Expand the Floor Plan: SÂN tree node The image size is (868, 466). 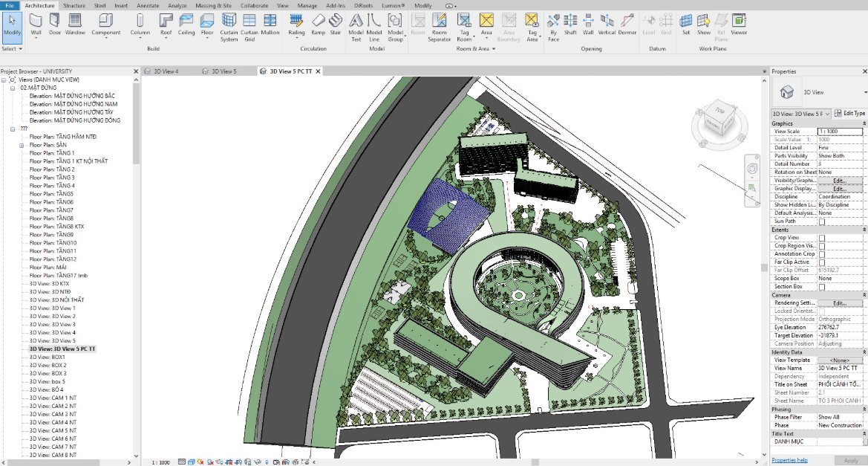tap(23, 145)
